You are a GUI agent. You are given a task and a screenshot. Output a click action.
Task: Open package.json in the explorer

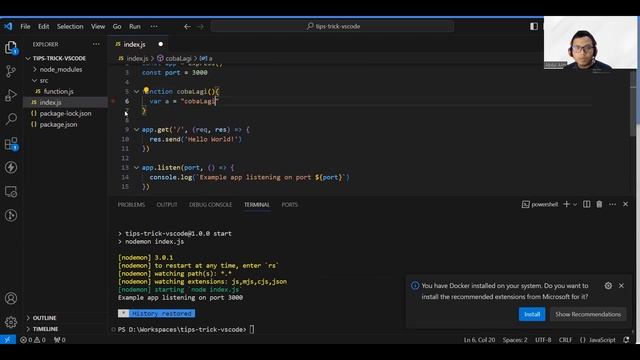pyautogui.click(x=58, y=124)
